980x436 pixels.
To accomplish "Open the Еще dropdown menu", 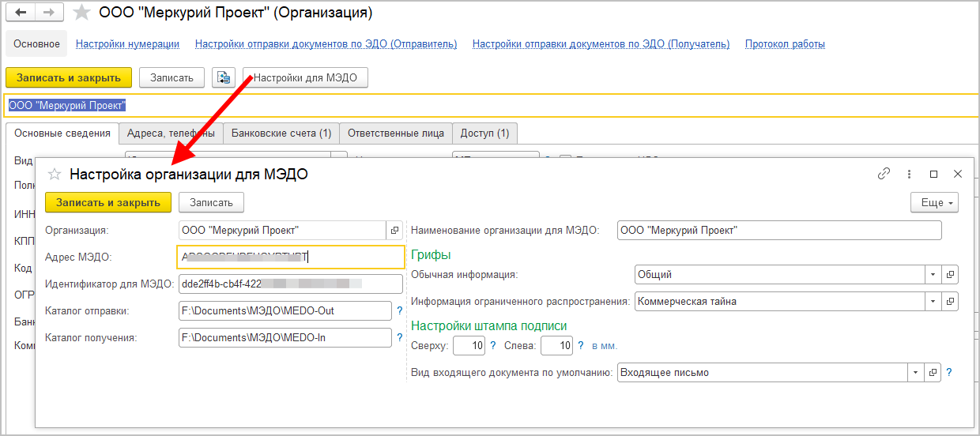I will click(x=934, y=203).
